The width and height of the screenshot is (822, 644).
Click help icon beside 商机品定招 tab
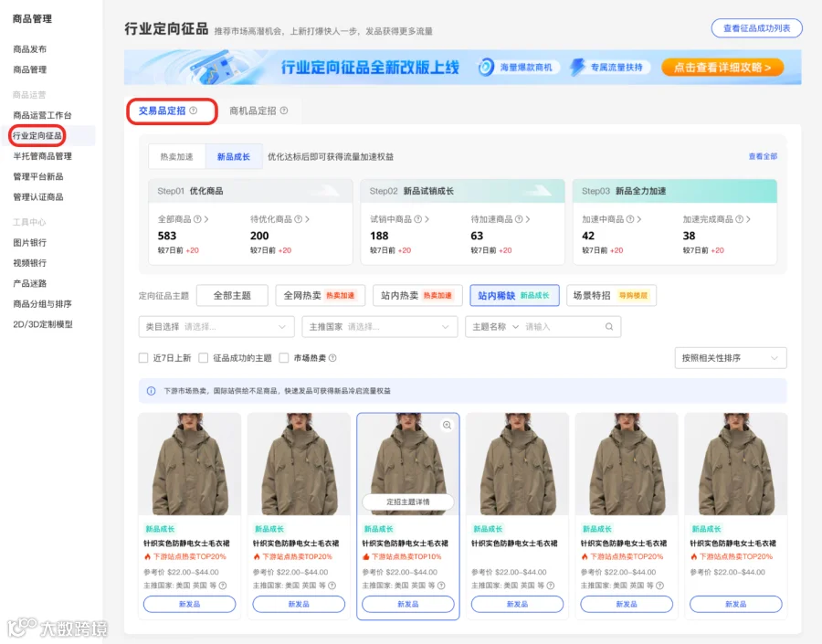pos(284,111)
